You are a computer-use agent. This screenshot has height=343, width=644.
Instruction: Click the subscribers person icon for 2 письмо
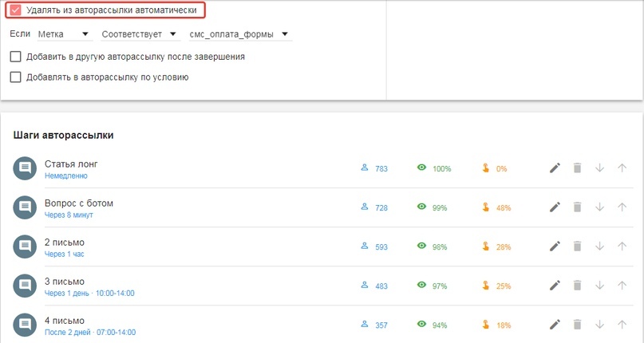365,246
